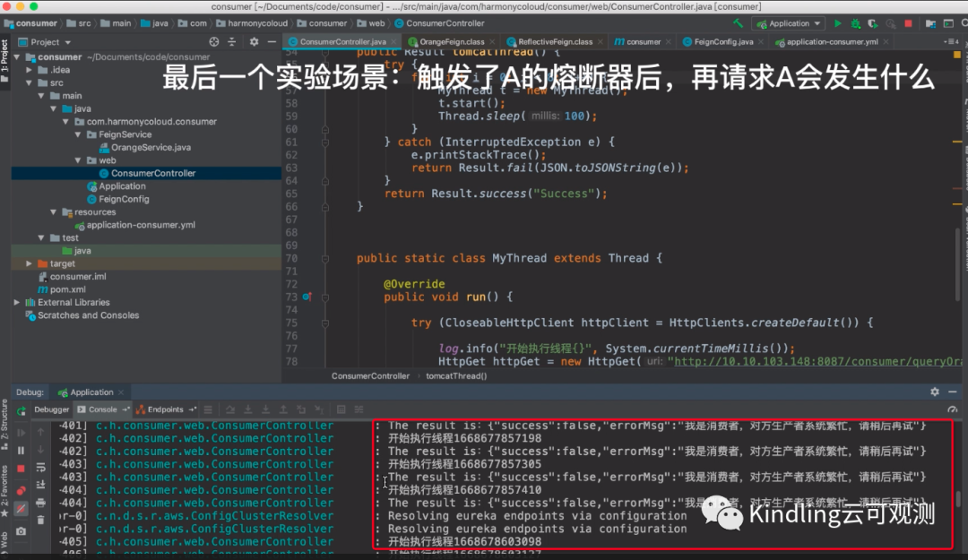The height and width of the screenshot is (560, 968).
Task: Collapse the src folder
Action: (29, 82)
